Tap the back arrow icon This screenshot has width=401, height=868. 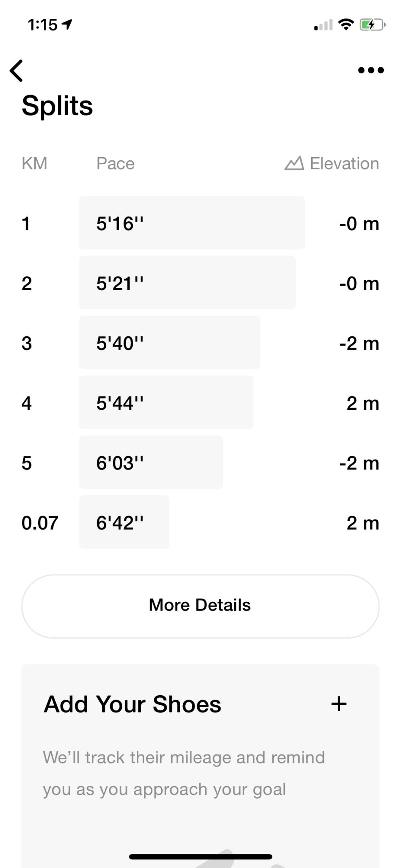tap(16, 71)
